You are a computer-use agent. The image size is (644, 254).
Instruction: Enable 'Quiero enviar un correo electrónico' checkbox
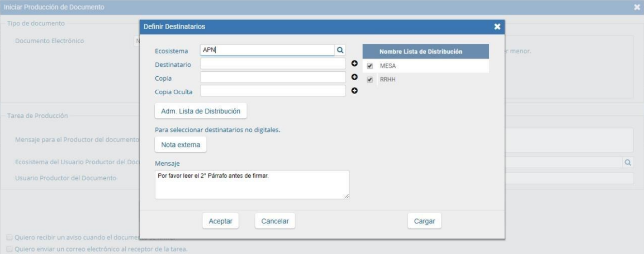coord(10,249)
